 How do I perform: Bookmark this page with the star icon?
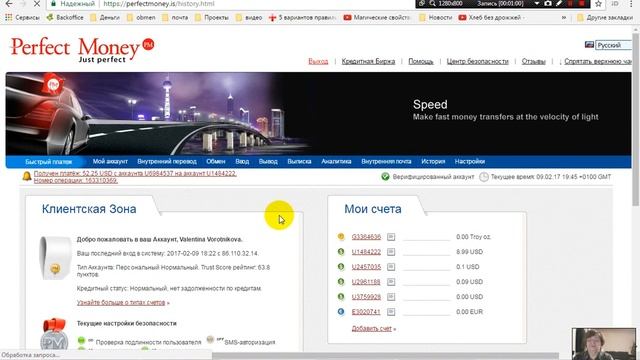coord(598,4)
